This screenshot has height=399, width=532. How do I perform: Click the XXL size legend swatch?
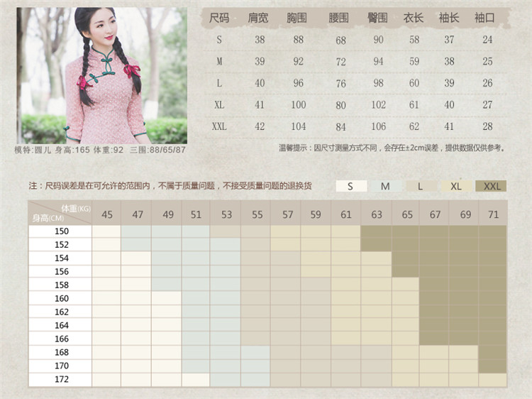coord(491,186)
